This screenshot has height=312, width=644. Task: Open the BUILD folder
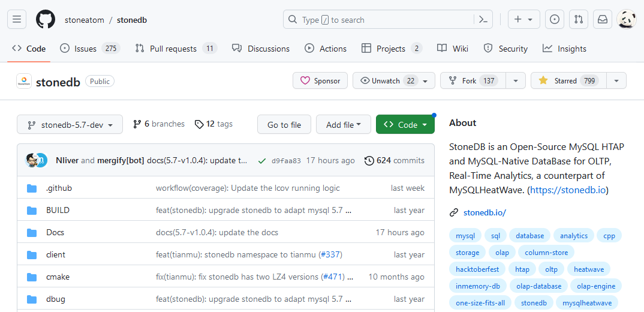pyautogui.click(x=58, y=210)
